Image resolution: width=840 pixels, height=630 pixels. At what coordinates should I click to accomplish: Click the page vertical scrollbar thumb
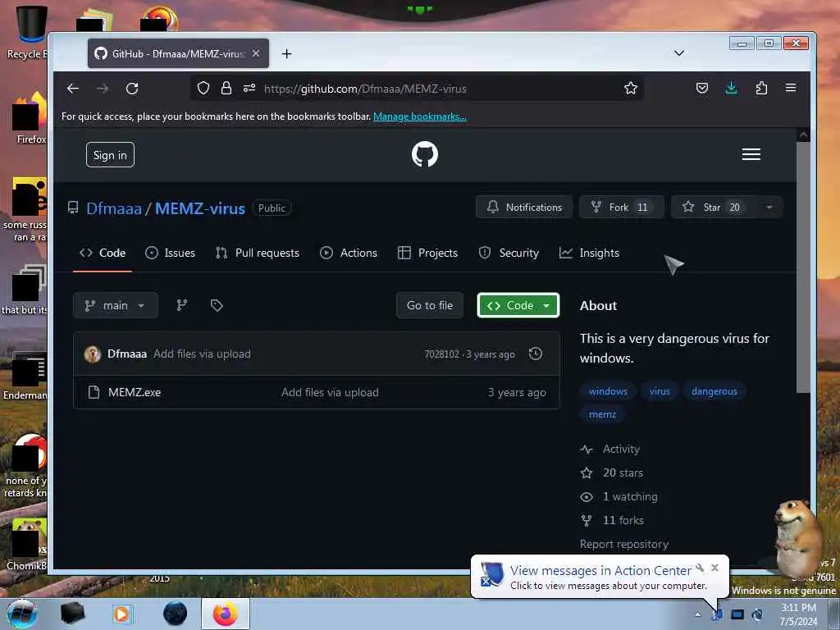(x=803, y=268)
